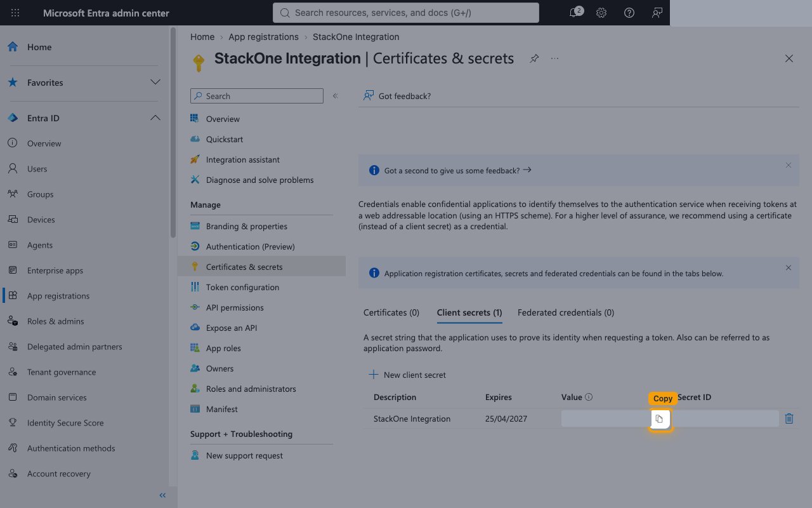This screenshot has width=812, height=508.
Task: Open the ellipsis more options menu
Action: (x=555, y=58)
